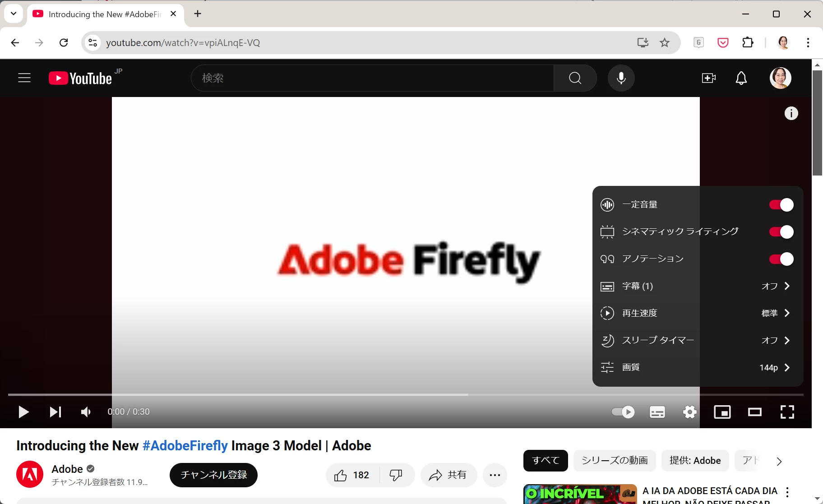This screenshot has width=823, height=504.
Task: Play the video
Action: (23, 412)
